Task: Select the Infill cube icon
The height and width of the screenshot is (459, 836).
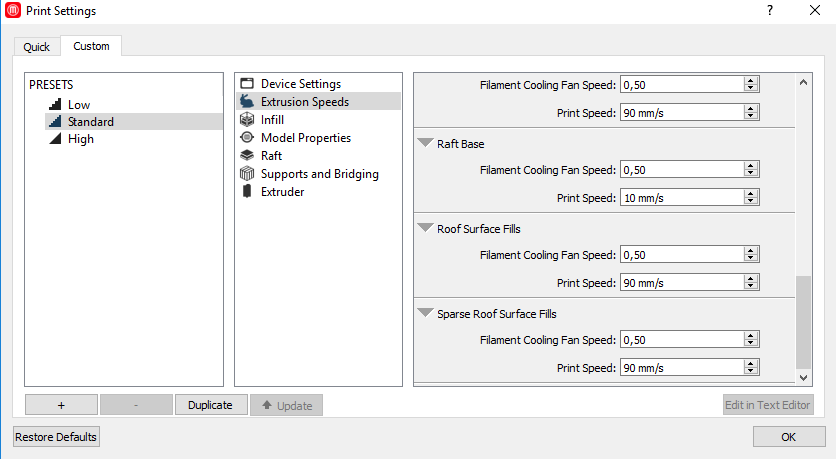Action: (247, 120)
